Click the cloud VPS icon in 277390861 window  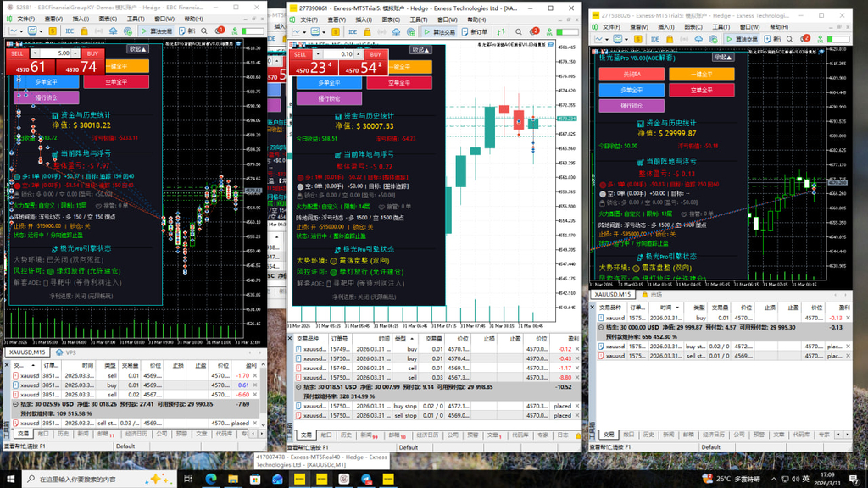tap(397, 32)
